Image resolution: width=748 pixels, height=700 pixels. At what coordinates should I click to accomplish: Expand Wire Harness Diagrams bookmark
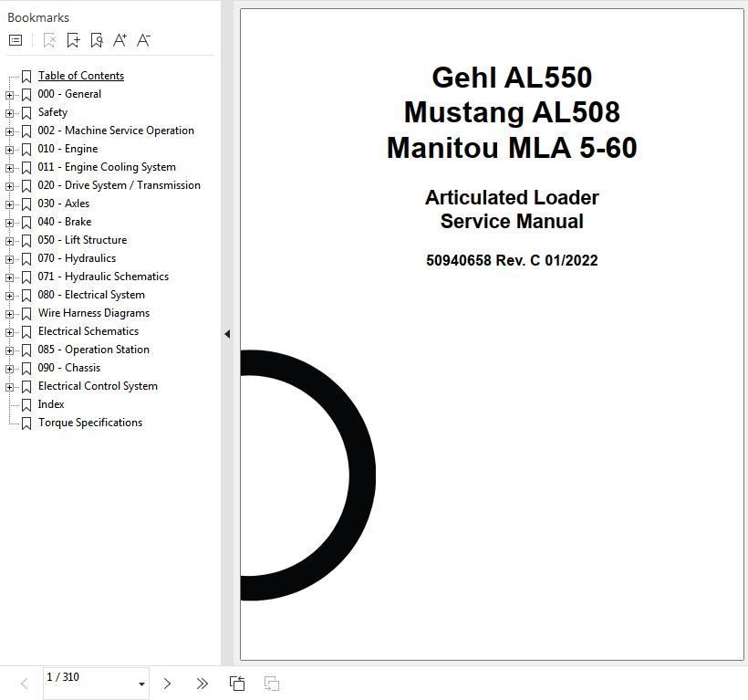click(x=9, y=314)
